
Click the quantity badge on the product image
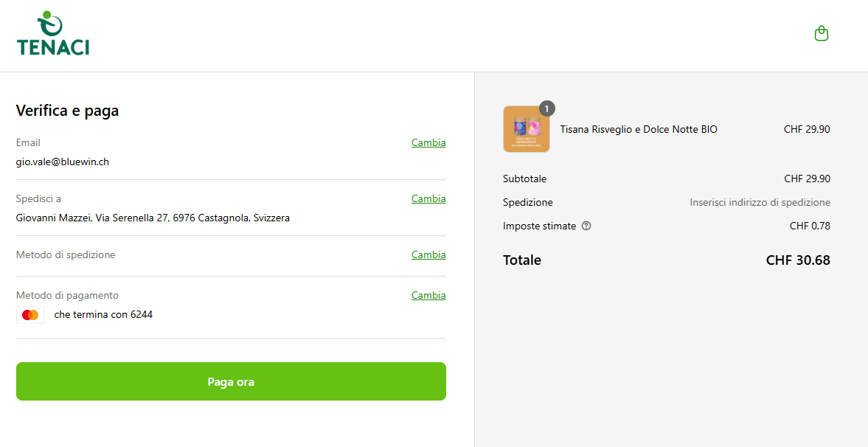pyautogui.click(x=546, y=108)
